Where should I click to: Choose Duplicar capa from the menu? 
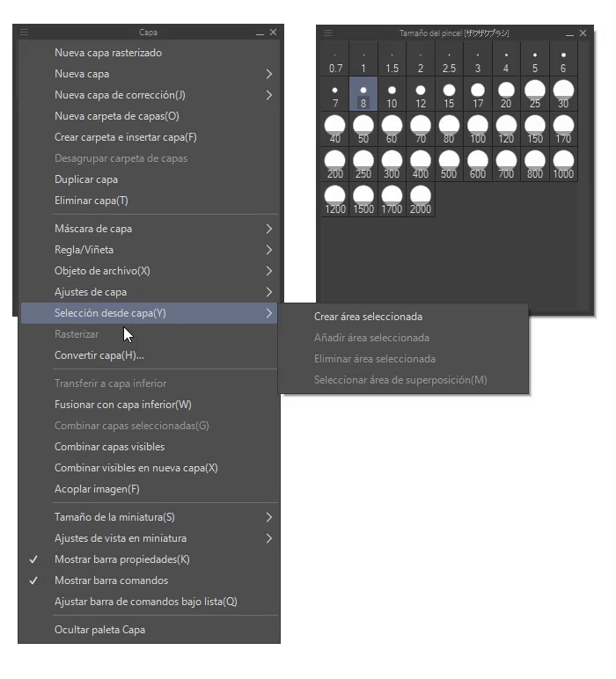click(x=86, y=179)
